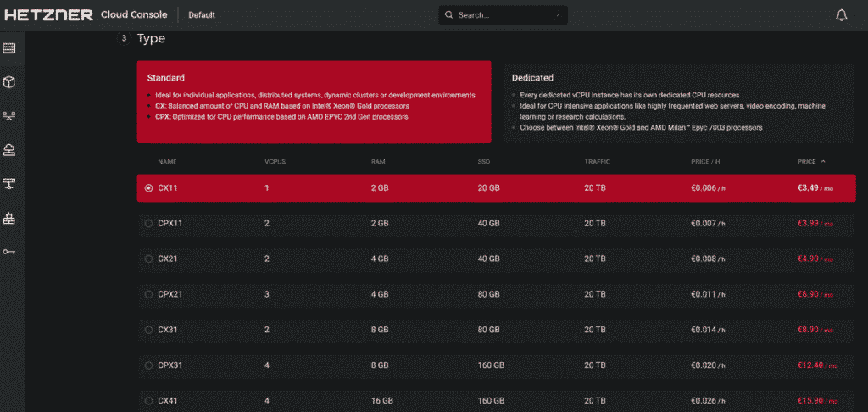The width and height of the screenshot is (868, 412).
Task: Click the €4.90 / mo price in CX21 row
Action: click(815, 259)
